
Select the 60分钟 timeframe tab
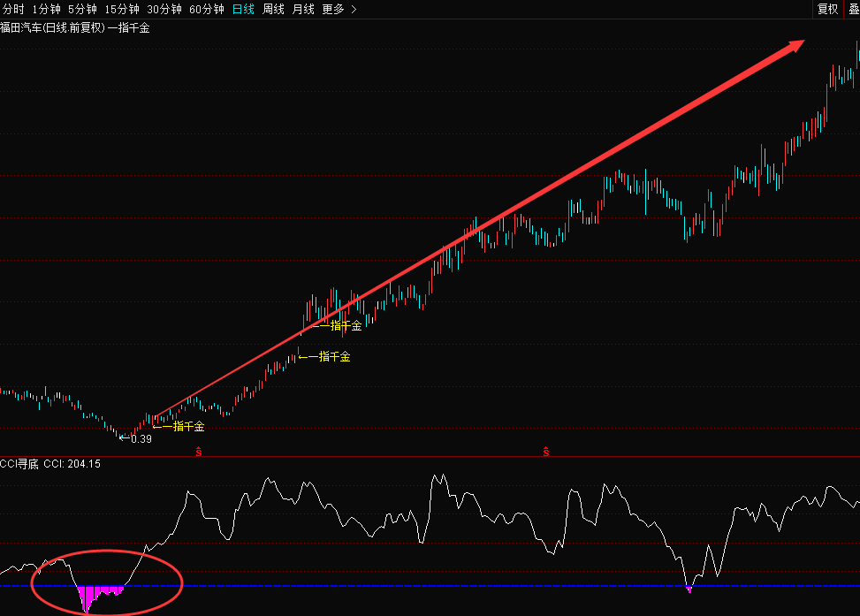(x=206, y=10)
